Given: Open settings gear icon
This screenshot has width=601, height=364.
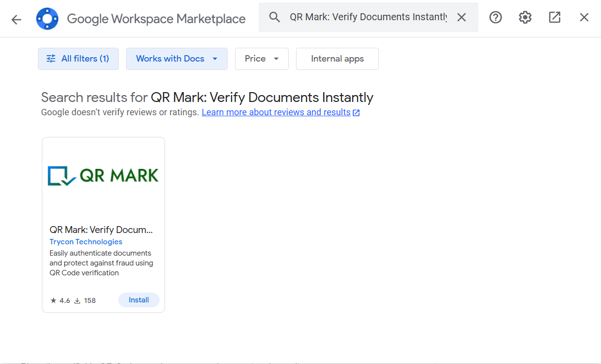Looking at the screenshot, I should (x=525, y=17).
